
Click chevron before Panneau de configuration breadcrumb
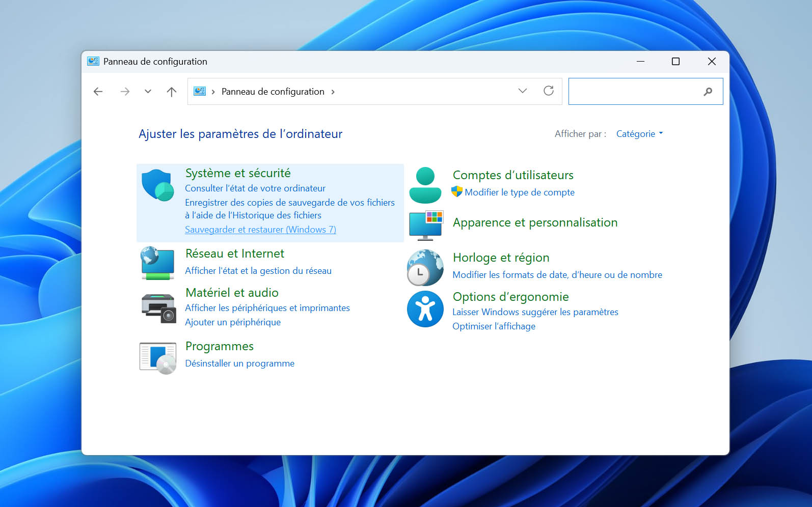213,92
